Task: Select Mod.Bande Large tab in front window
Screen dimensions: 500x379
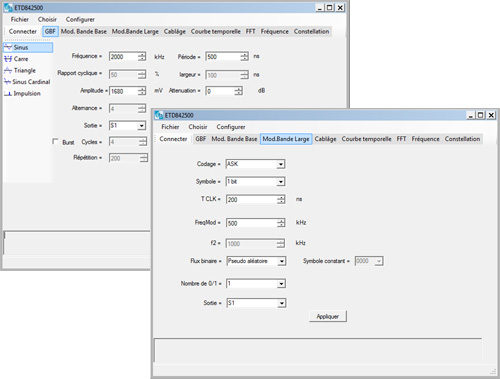Action: pyautogui.click(x=286, y=139)
